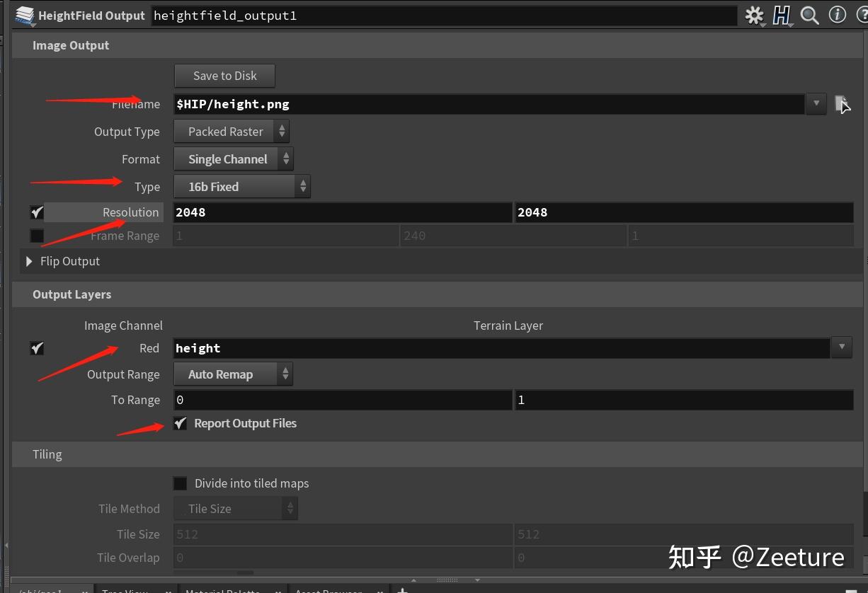
Task: Uncheck Report Output Files
Action: 181,423
